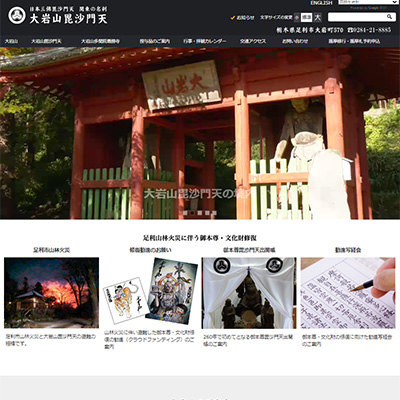
Task: Select the standard font size button
Action: pos(306,17)
